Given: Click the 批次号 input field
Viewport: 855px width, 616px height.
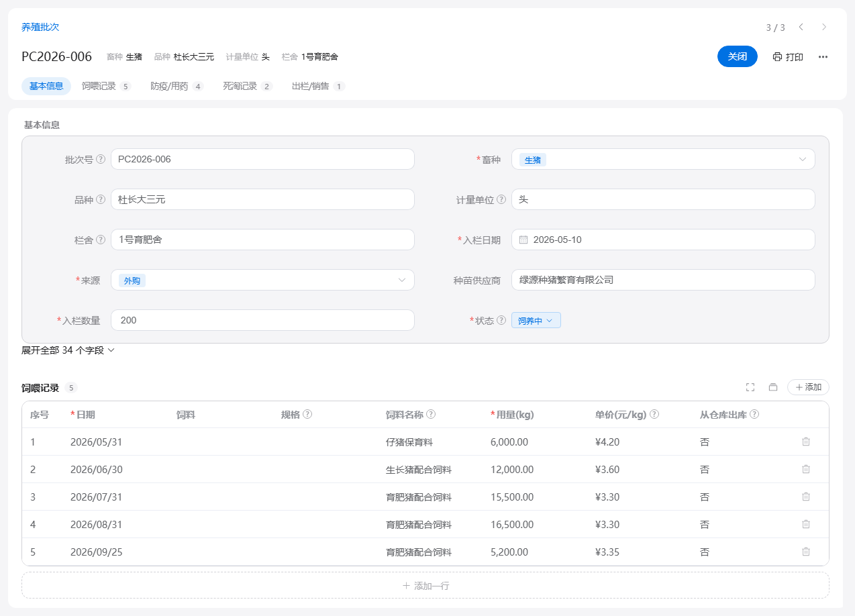Looking at the screenshot, I should click(x=262, y=159).
